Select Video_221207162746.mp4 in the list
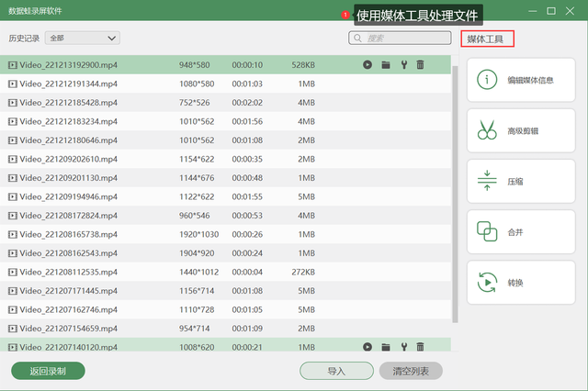The height and width of the screenshot is (391, 588). coord(225,309)
